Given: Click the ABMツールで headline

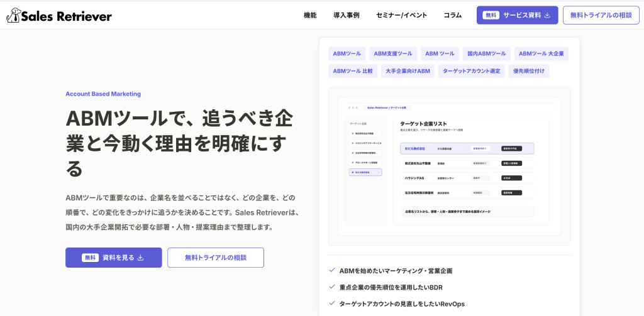Looking at the screenshot, I should 179,143.
